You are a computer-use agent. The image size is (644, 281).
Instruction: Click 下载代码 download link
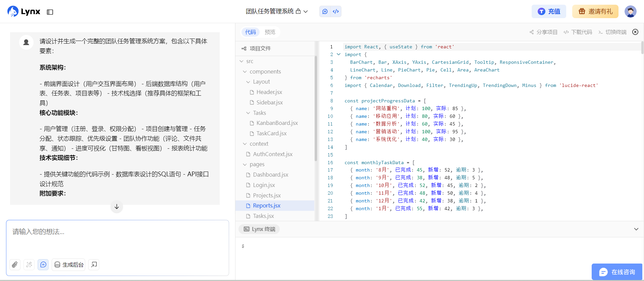(578, 32)
